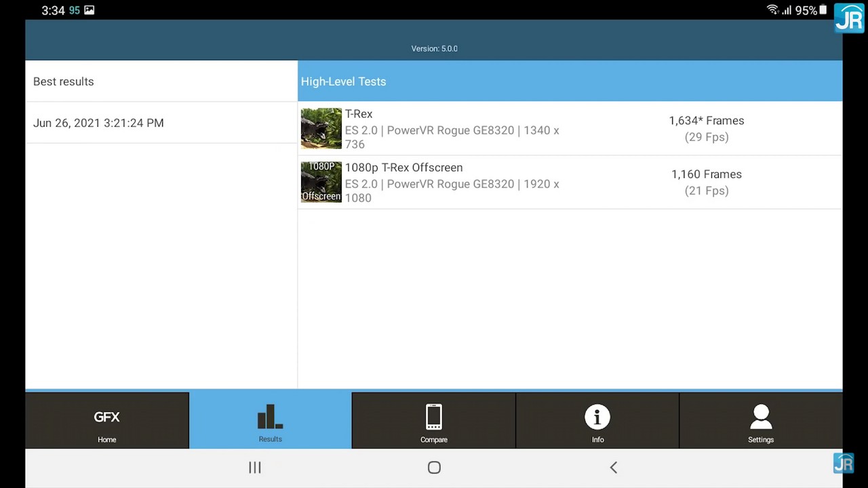Open the T-Rex test thumbnail
Image resolution: width=868 pixels, height=488 pixels.
[321, 128]
